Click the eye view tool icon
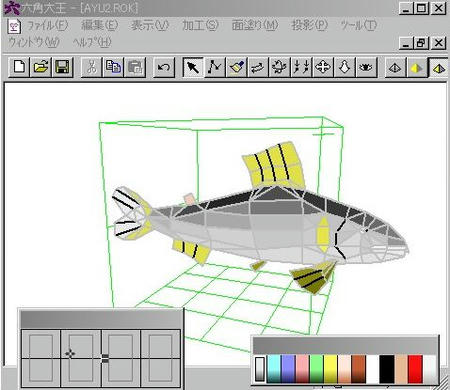Viewport: 450px width, 390px height. [x=366, y=67]
